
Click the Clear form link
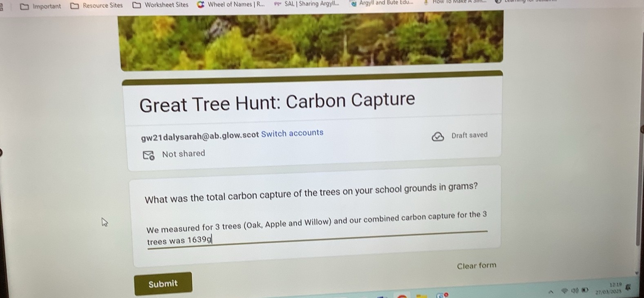pyautogui.click(x=476, y=266)
